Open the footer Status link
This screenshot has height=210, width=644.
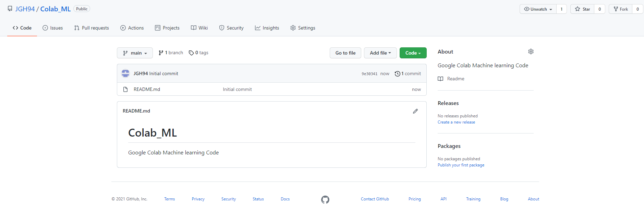258,199
